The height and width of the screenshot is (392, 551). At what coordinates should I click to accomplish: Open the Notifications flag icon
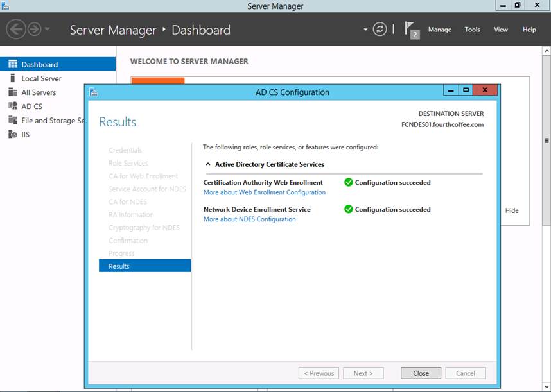pos(411,30)
